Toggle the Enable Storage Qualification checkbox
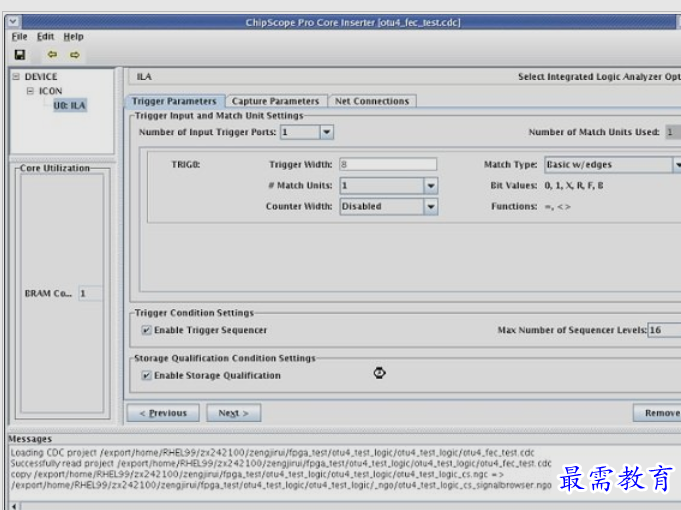The width and height of the screenshot is (681, 510). click(x=147, y=376)
